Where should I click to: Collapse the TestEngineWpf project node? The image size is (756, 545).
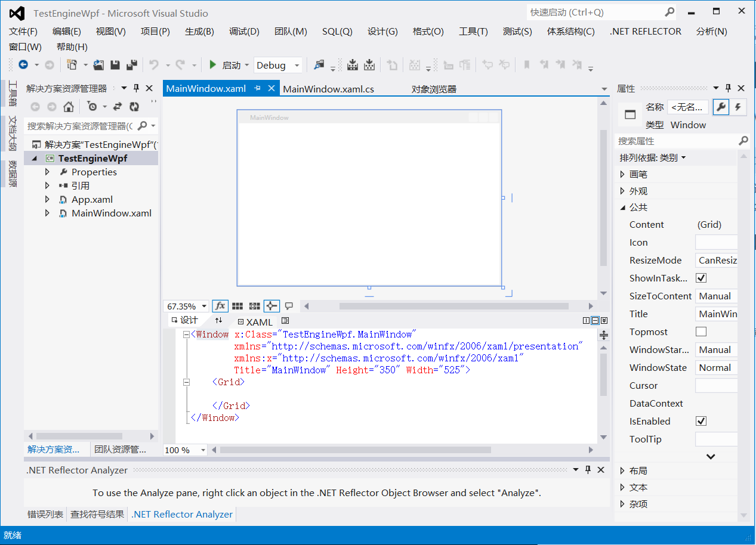click(34, 159)
